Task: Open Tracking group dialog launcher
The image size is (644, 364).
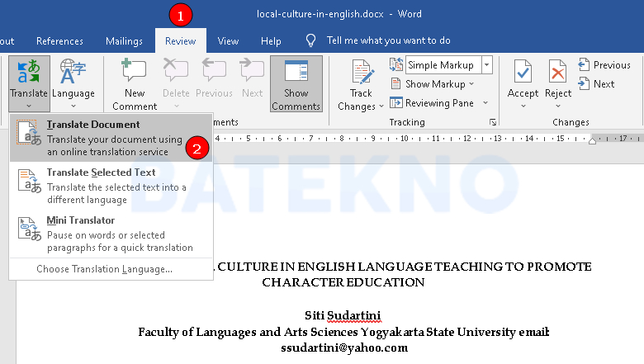Action: click(493, 122)
